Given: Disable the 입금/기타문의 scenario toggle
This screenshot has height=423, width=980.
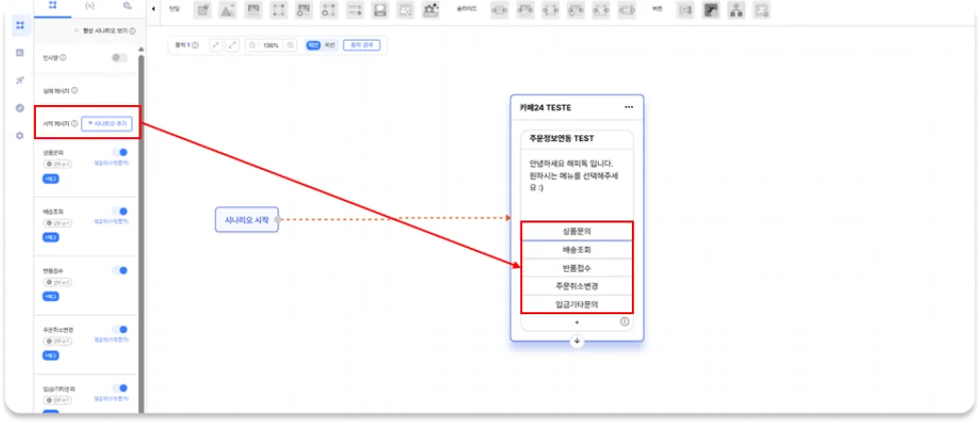Looking at the screenshot, I should [120, 388].
